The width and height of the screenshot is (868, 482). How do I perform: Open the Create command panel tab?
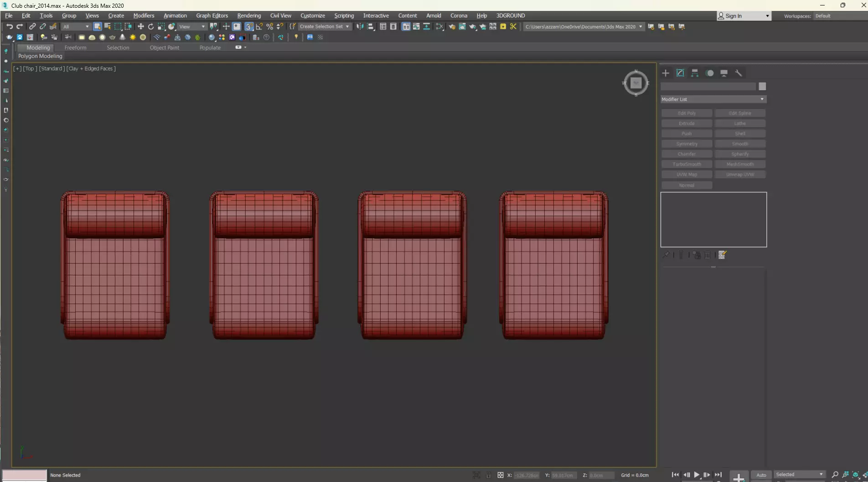(x=666, y=73)
